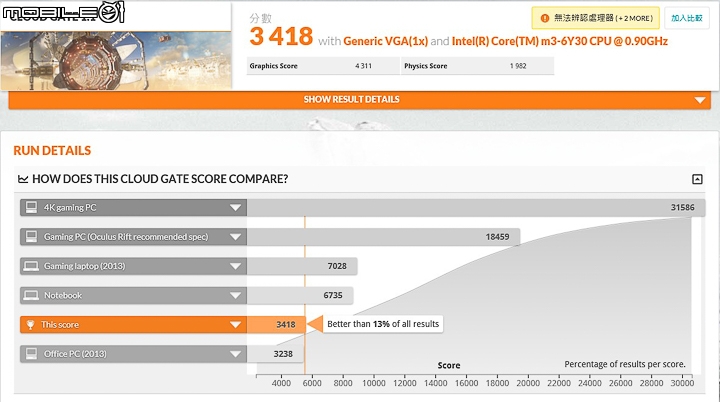Select the 4K gaming PC row label
This screenshot has width=720, height=402.
70,208
